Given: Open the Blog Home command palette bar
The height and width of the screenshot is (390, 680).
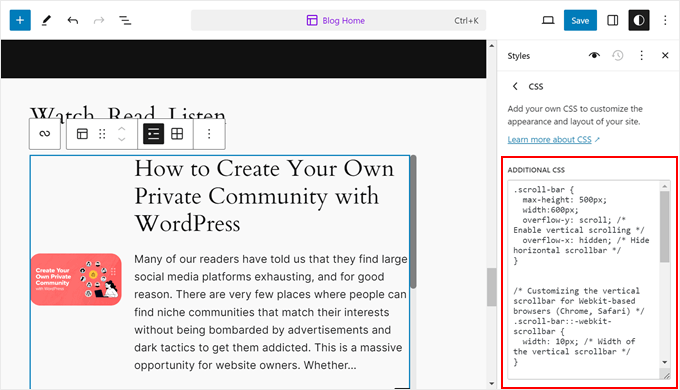Looking at the screenshot, I should point(338,20).
